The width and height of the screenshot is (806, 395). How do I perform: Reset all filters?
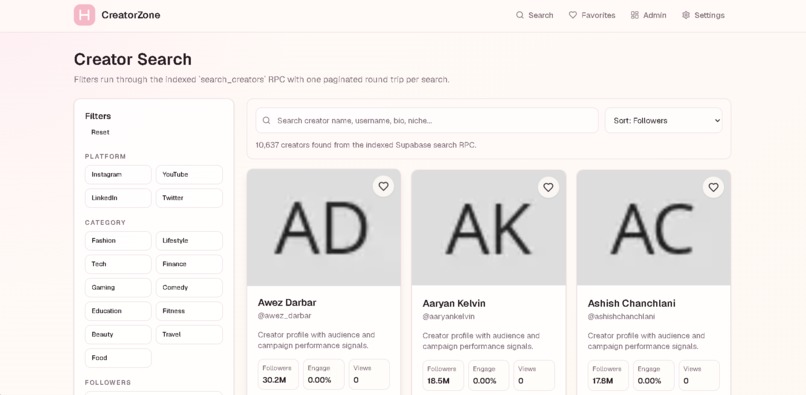100,132
